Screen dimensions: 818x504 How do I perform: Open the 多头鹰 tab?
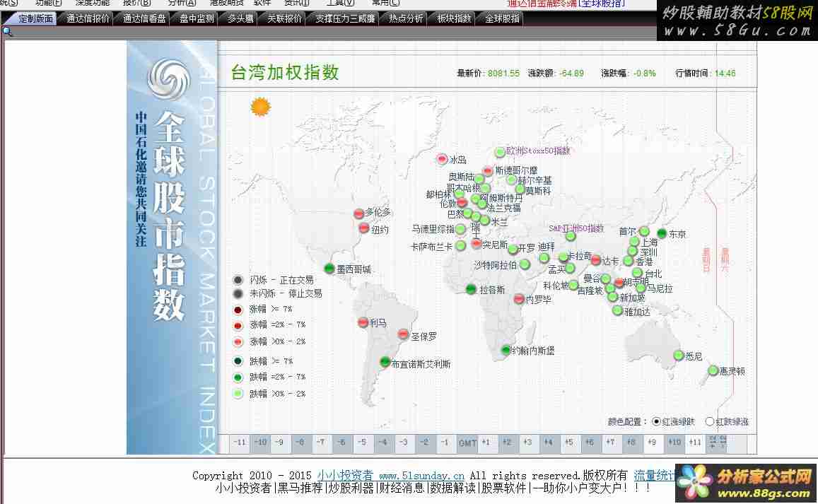240,19
